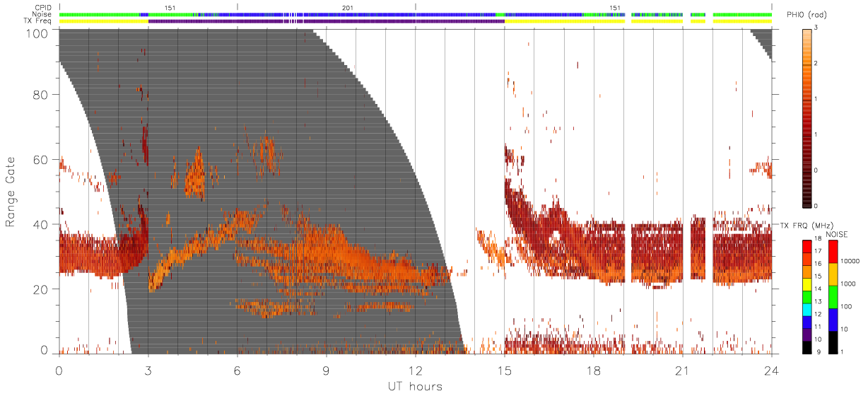Select the purple segment of TX FRQ legend
868x401 pixels.
point(808,335)
